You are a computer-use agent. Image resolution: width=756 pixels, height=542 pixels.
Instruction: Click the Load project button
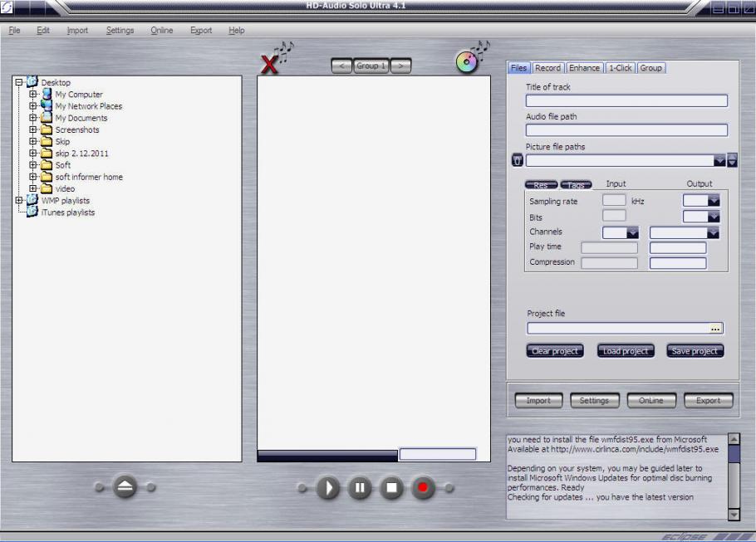click(626, 351)
